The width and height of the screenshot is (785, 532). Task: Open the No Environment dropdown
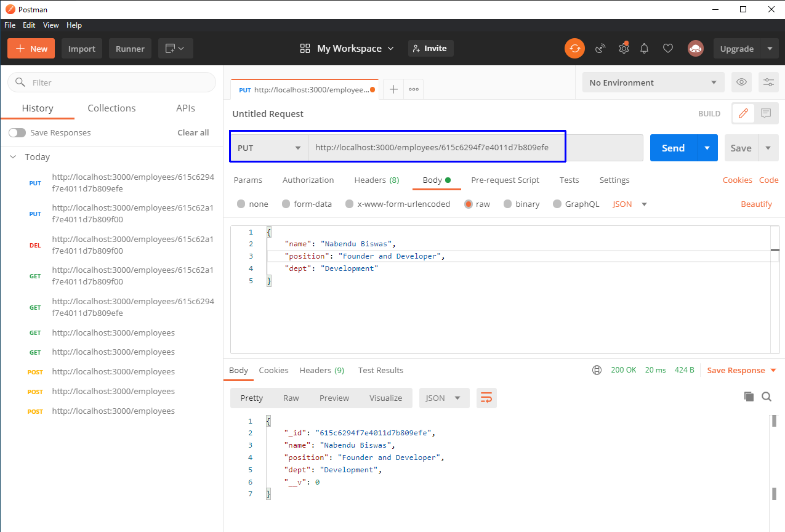point(653,83)
